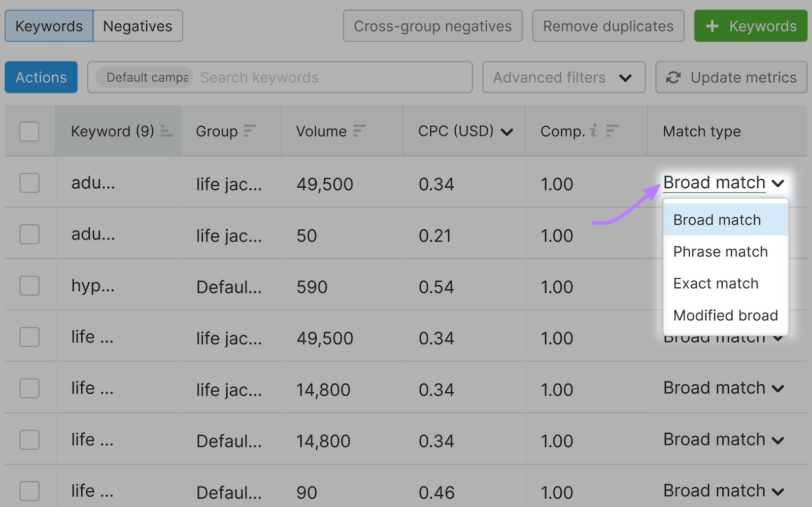The width and height of the screenshot is (812, 507).
Task: Select Exact match from the open dropdown
Action: 716,283
